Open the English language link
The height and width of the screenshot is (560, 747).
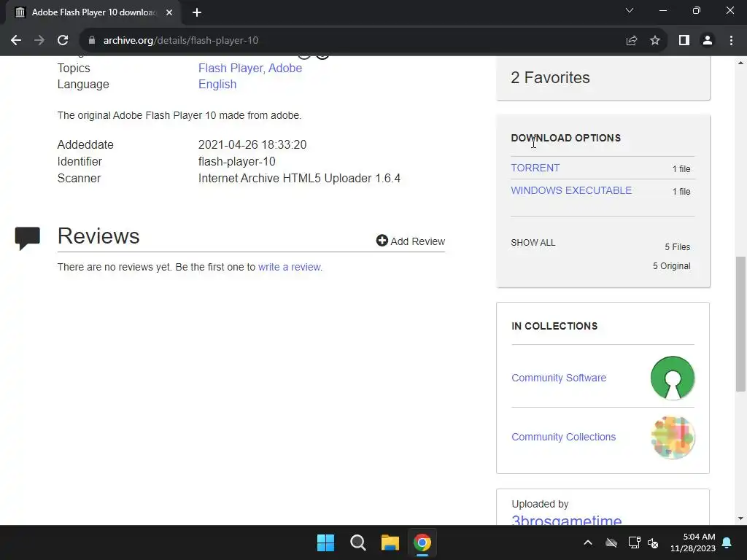click(x=217, y=85)
